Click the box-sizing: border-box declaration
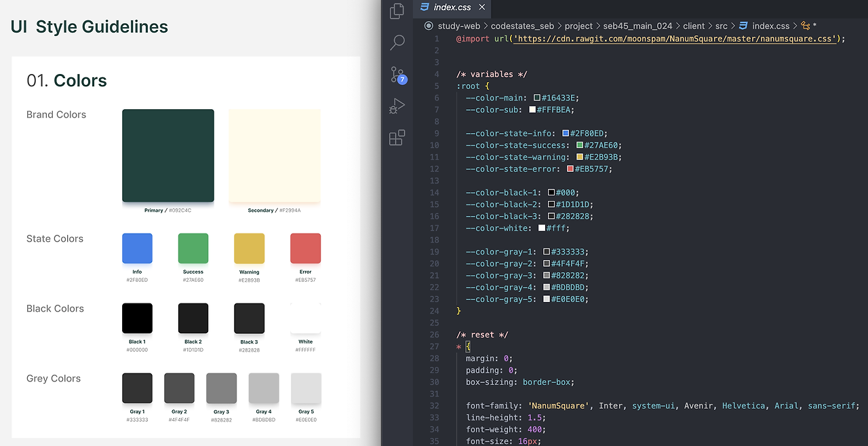This screenshot has width=868, height=446. [520, 382]
